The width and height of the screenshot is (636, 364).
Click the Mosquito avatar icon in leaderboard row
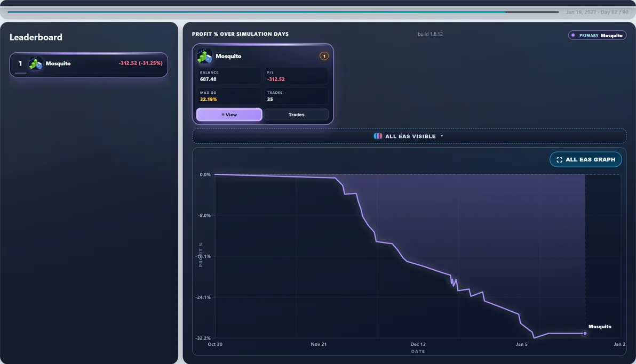(35, 63)
